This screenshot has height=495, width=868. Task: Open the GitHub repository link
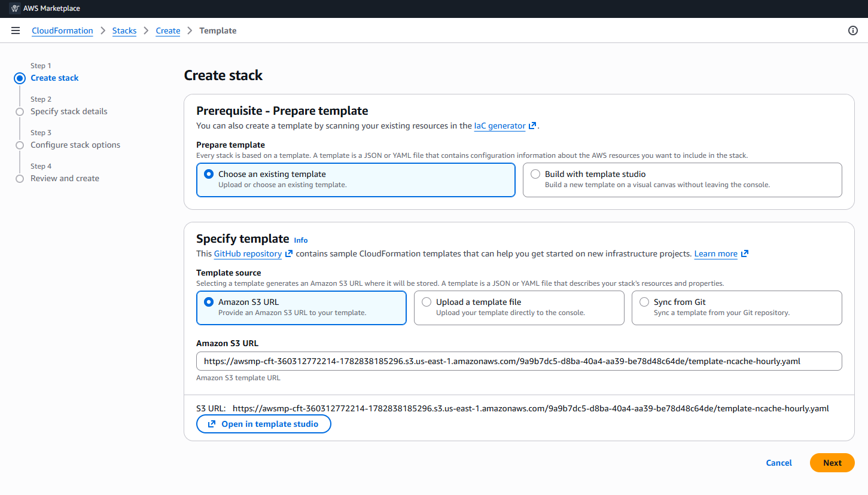click(x=248, y=254)
